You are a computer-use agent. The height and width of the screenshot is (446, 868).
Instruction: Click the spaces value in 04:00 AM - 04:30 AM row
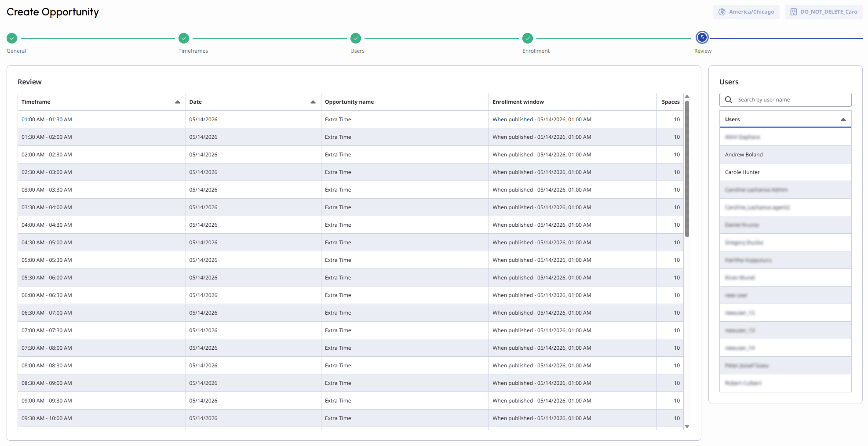point(677,225)
